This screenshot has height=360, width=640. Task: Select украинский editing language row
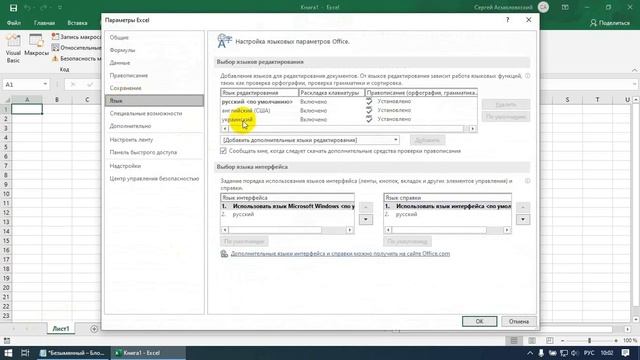click(x=349, y=119)
